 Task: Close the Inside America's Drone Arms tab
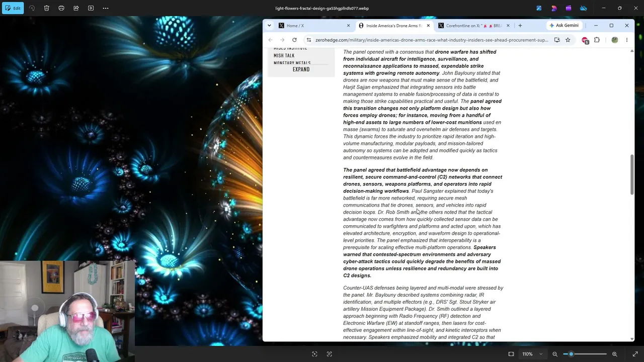[428, 26]
